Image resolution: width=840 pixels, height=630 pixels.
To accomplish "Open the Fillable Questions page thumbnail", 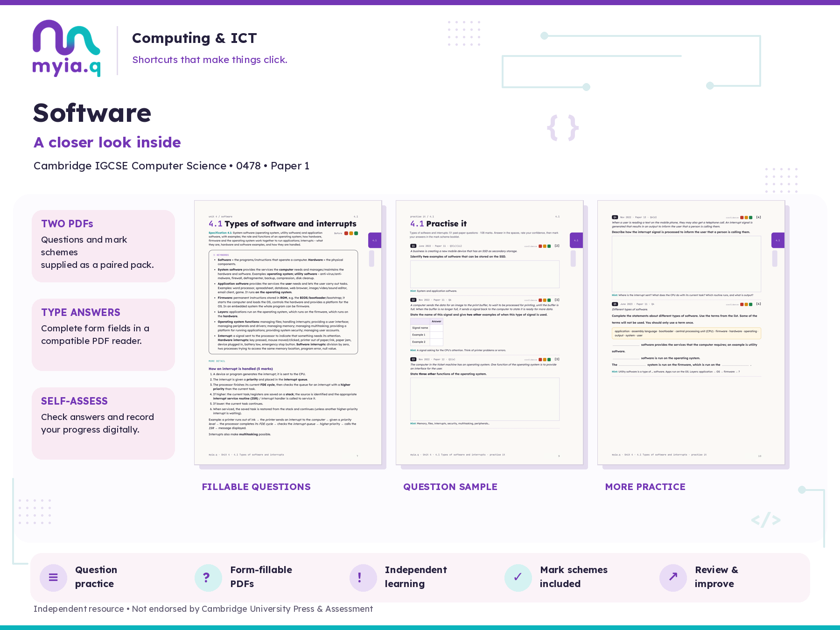I will 288,333.
